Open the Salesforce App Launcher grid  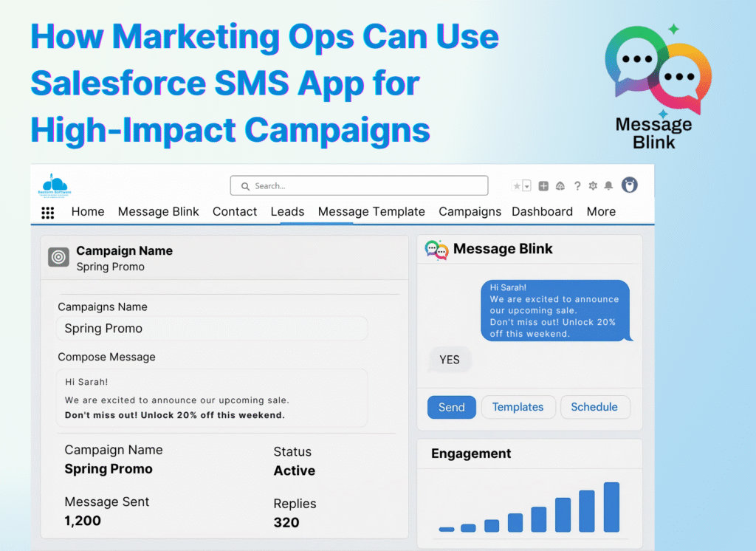[48, 212]
